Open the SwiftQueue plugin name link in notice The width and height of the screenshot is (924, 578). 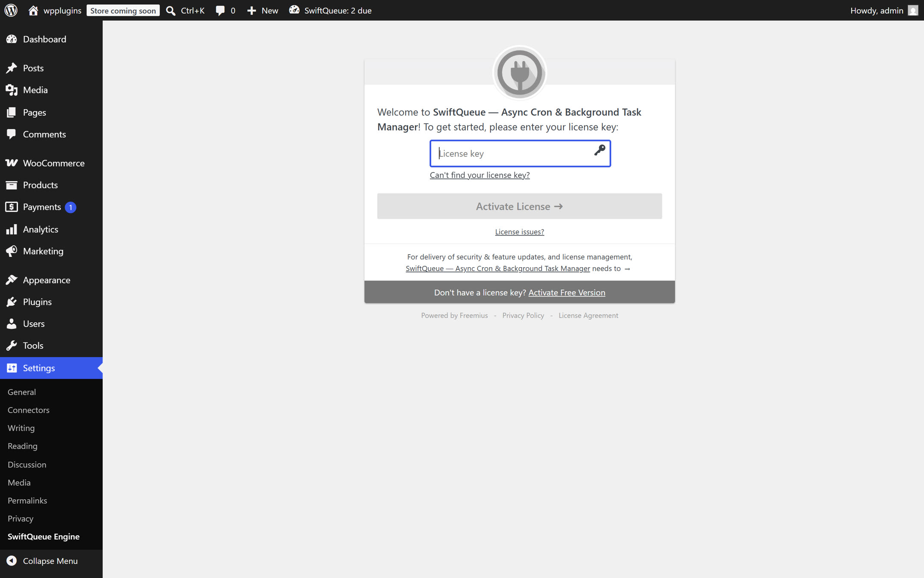pyautogui.click(x=498, y=268)
